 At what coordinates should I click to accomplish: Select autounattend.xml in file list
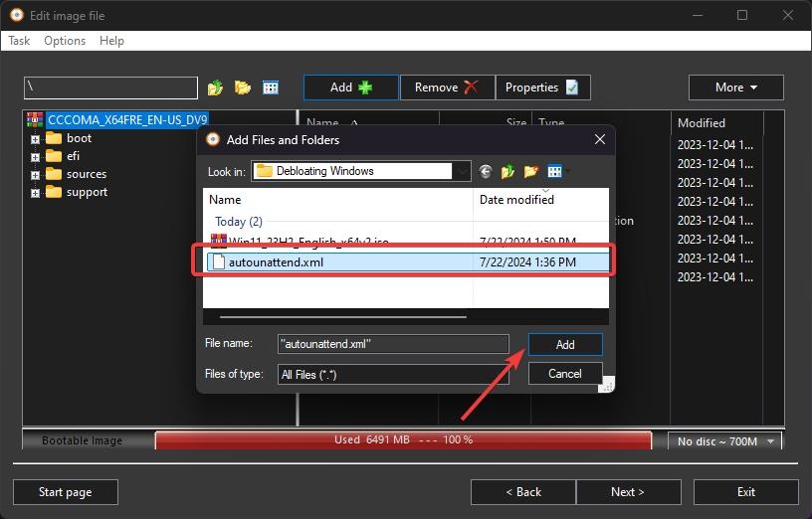(x=407, y=262)
